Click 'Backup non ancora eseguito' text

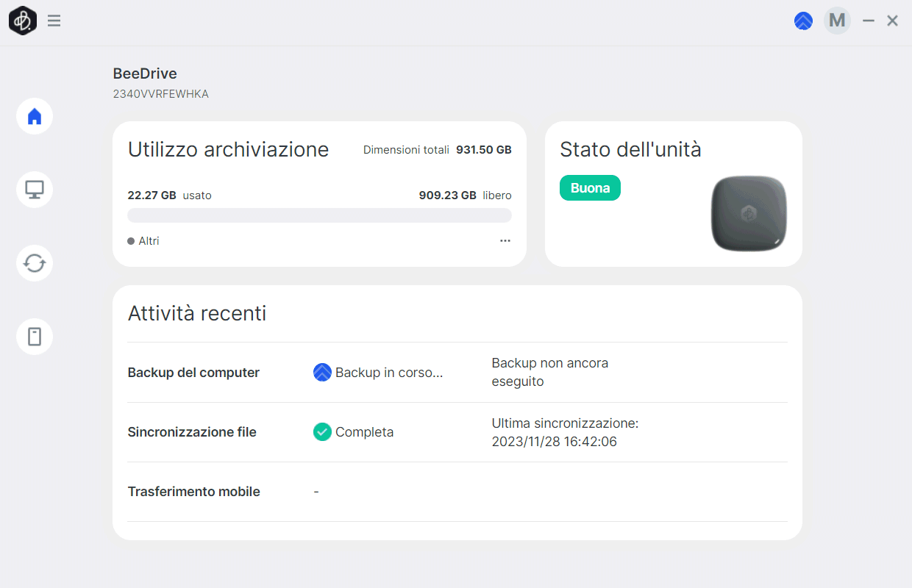point(550,373)
